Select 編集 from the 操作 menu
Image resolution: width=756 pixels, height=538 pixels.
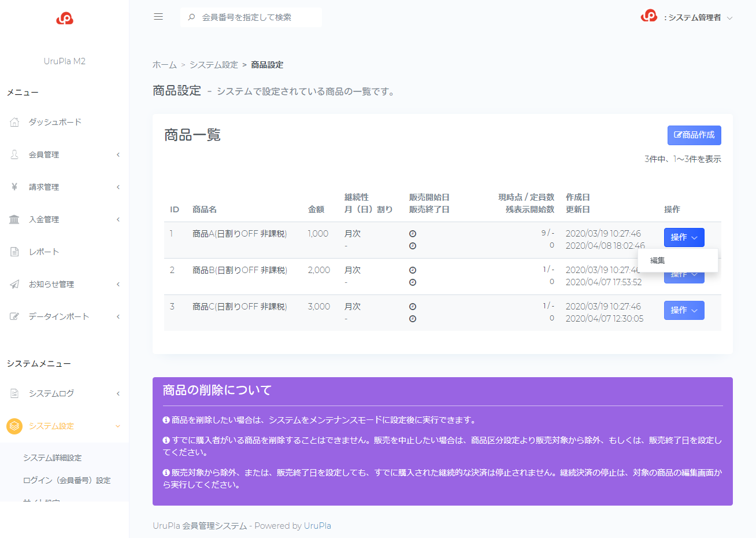[x=678, y=260]
